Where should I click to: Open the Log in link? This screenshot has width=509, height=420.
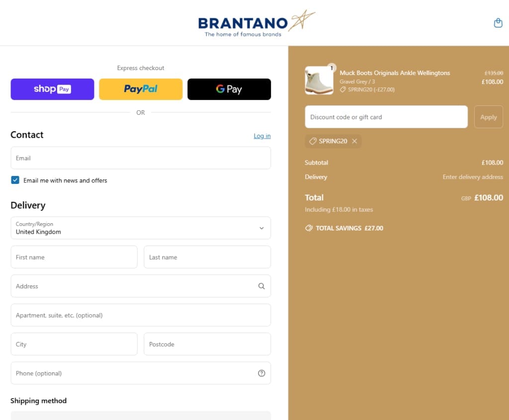[262, 136]
